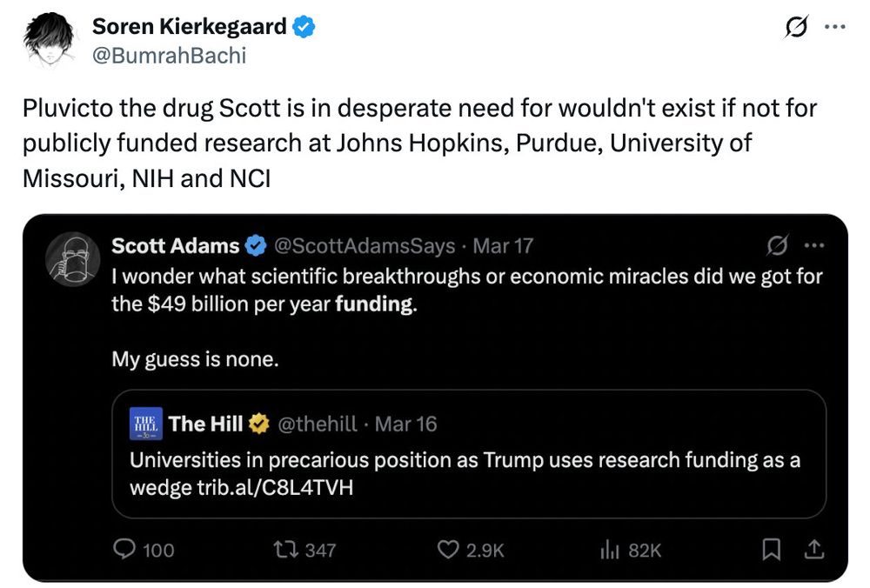870x588 pixels.
Task: Open the more options menu on Scott Adams' tweet
Action: pos(815,246)
